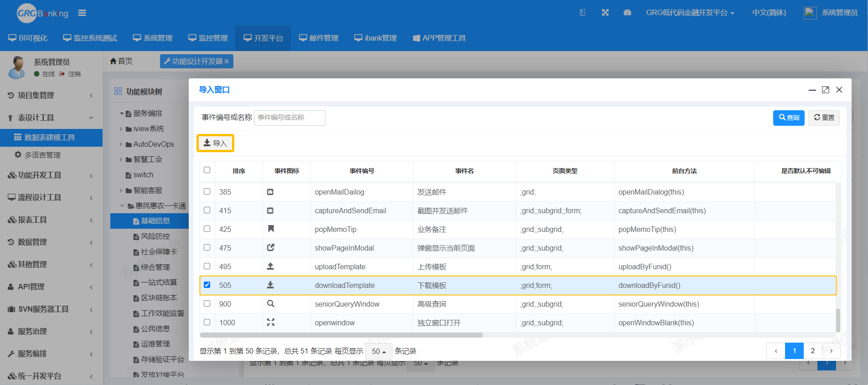Check the row 425 popMemoTip checkbox
The image size is (868, 385).
(x=207, y=229)
